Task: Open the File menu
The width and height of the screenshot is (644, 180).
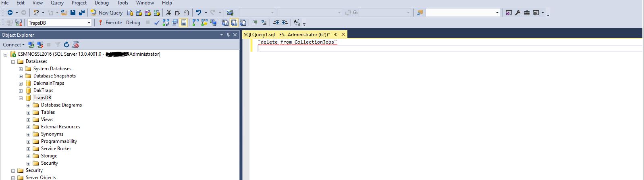Action: 5,3
